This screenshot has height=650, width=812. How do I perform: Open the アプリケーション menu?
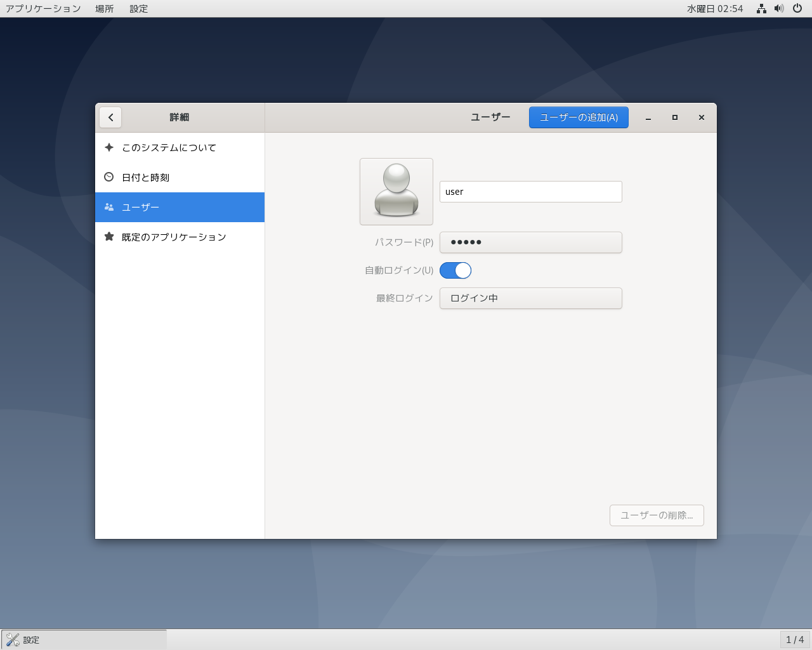click(x=43, y=9)
